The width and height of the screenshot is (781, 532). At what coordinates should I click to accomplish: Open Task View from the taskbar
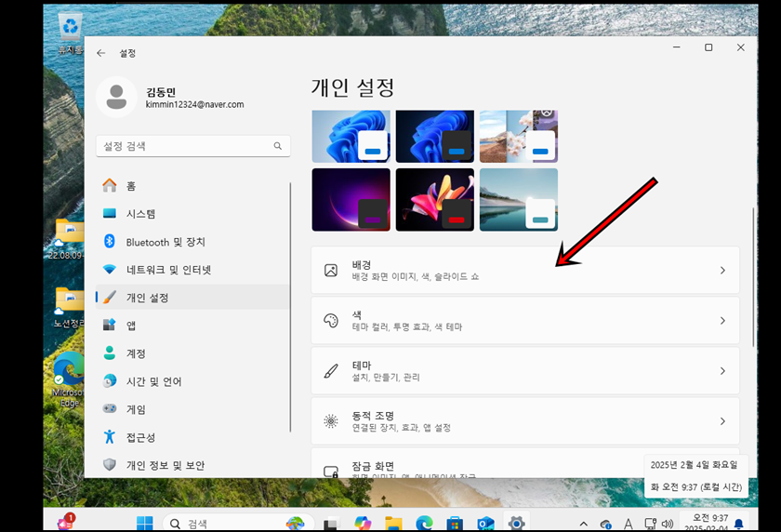(x=331, y=524)
